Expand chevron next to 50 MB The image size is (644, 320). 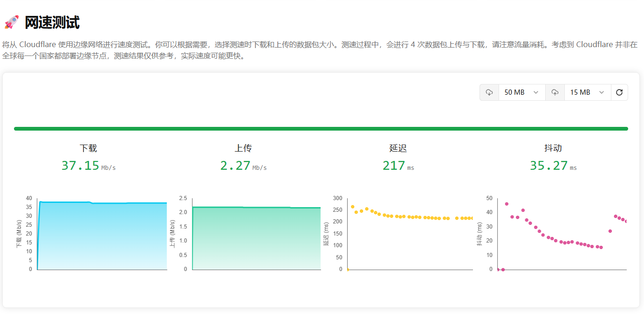(536, 92)
